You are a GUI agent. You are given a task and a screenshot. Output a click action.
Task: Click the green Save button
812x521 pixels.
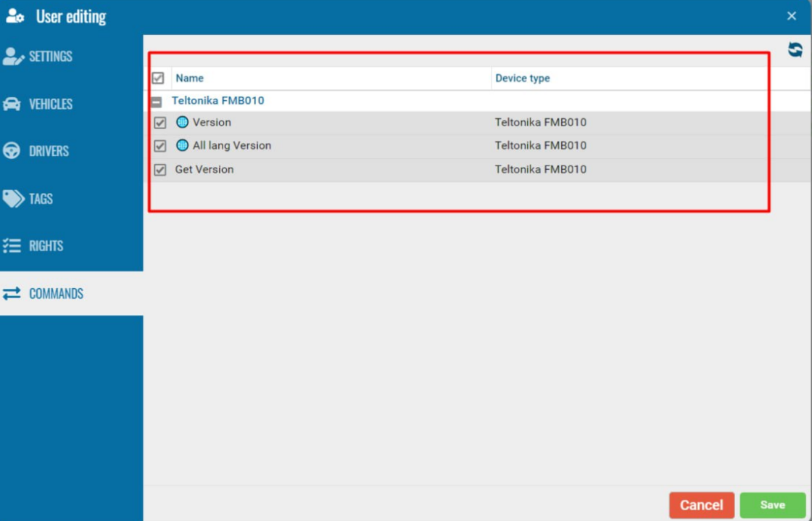[773, 505]
